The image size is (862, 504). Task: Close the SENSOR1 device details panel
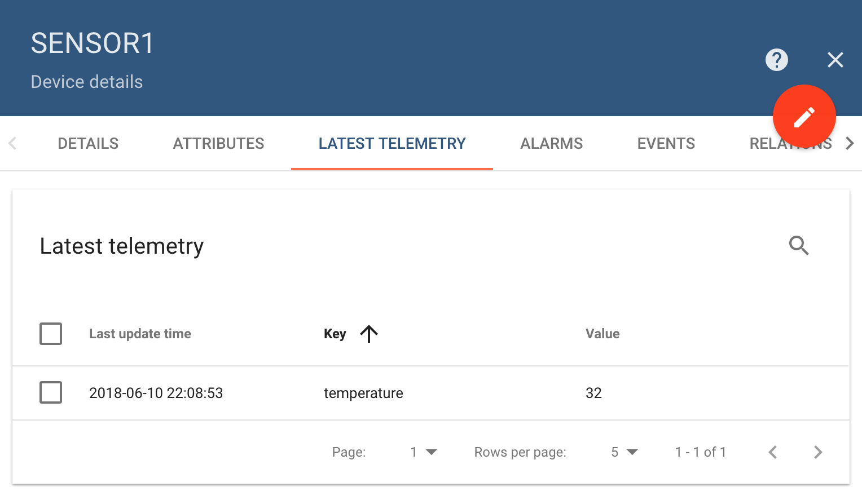click(835, 59)
